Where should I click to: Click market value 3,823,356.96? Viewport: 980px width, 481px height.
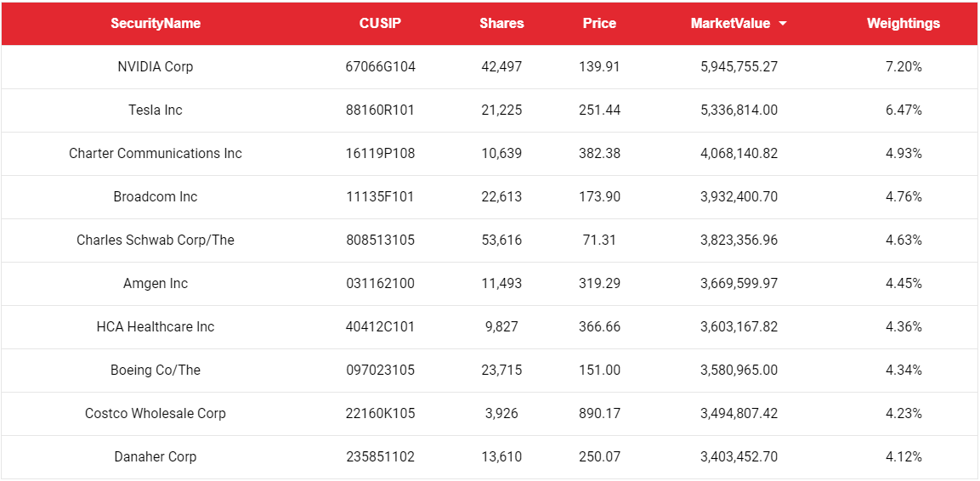739,240
